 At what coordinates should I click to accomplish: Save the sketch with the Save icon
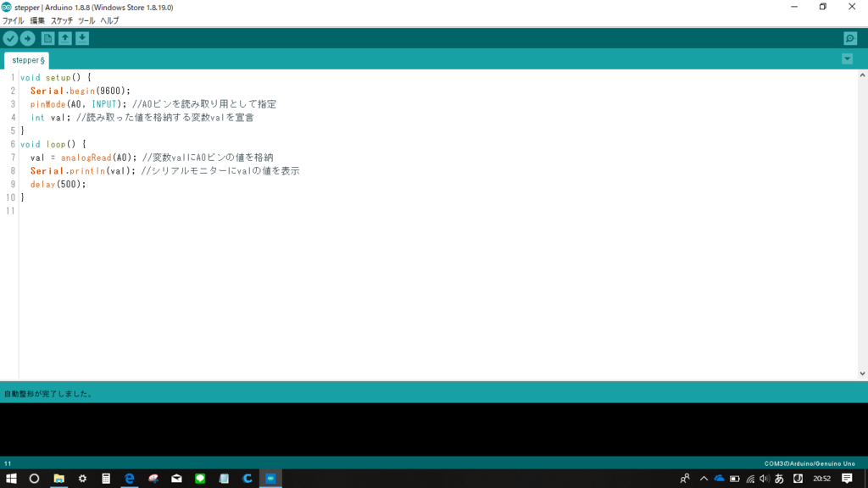coord(82,38)
